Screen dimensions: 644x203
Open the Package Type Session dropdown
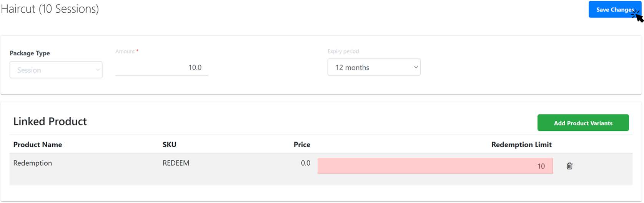coord(56,70)
